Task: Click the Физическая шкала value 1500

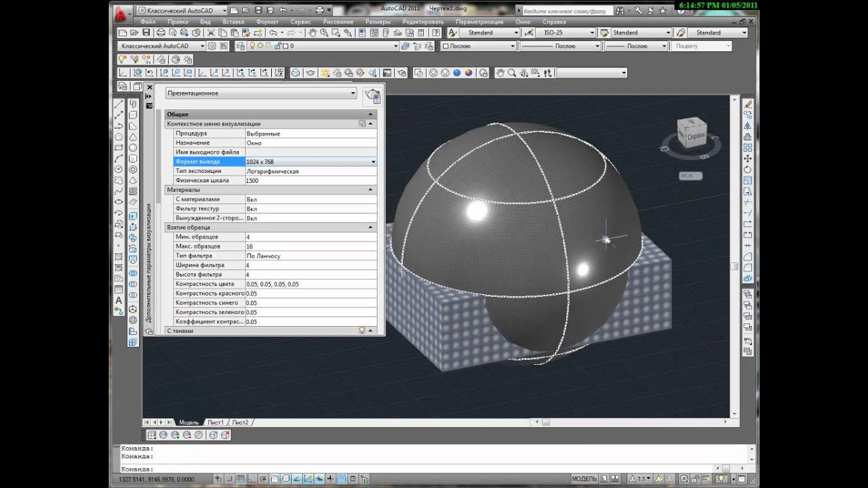Action: [311, 181]
